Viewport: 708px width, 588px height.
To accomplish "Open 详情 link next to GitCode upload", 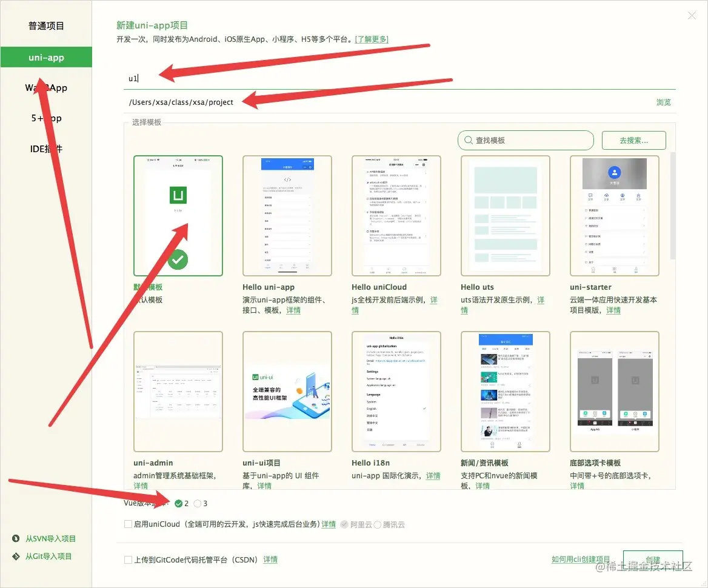I will [x=270, y=560].
